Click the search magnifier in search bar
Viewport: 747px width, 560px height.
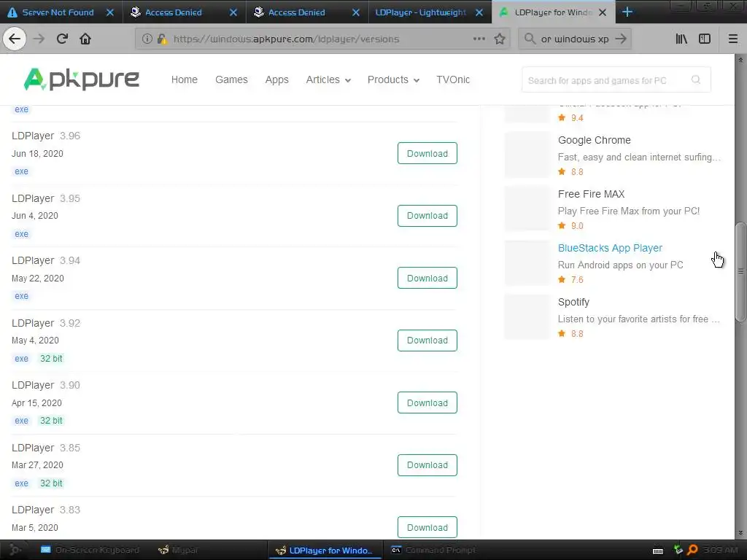point(530,39)
